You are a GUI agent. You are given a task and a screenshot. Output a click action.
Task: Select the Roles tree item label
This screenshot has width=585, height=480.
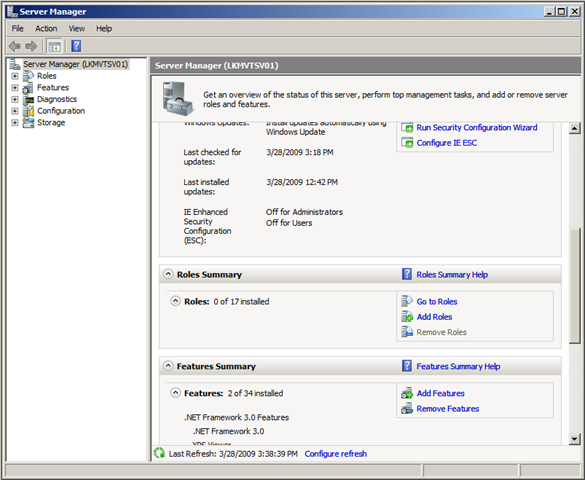coord(47,76)
